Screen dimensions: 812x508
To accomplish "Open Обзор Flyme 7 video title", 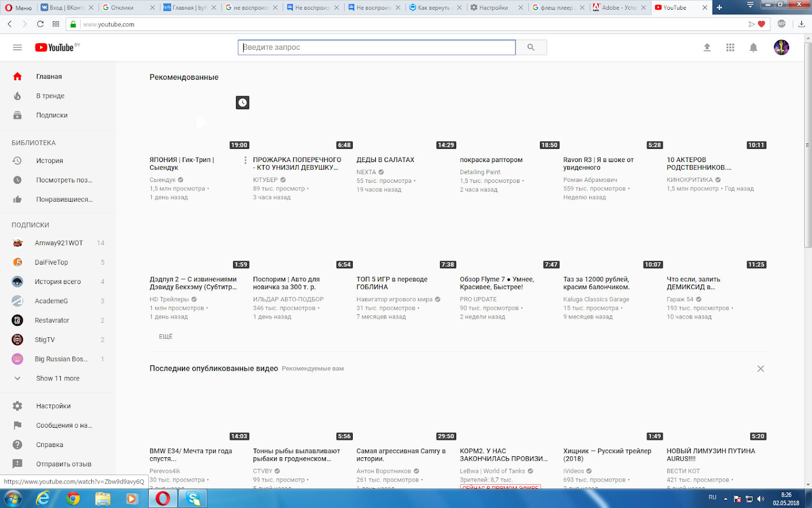I will click(497, 283).
